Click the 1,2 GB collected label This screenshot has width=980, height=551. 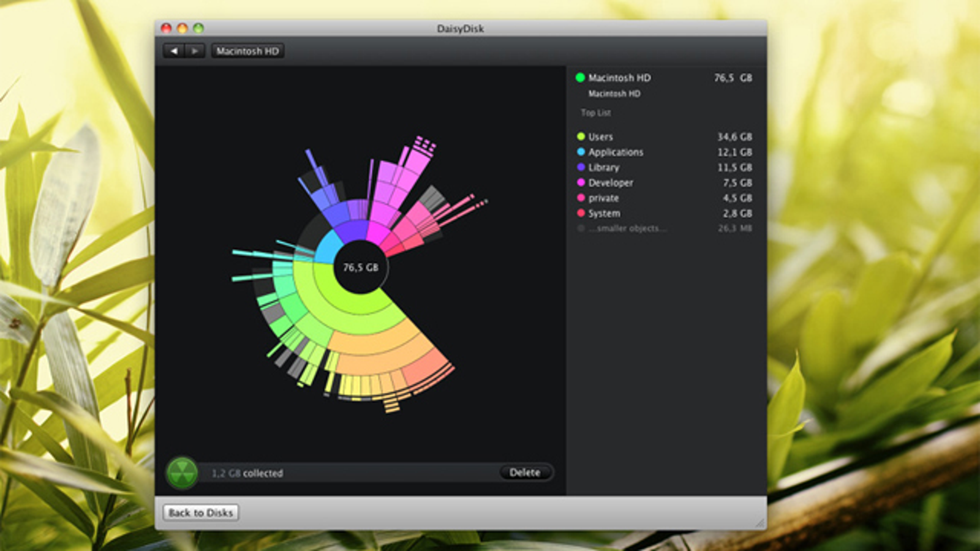[247, 473]
